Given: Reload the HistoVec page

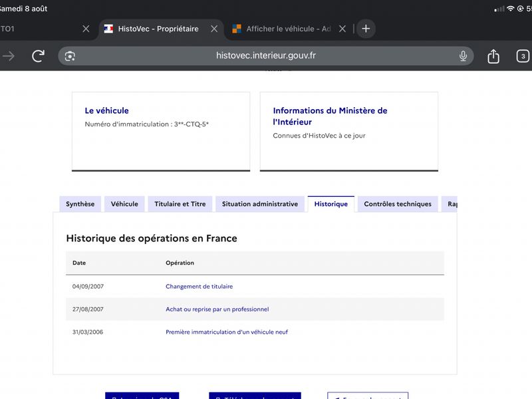Looking at the screenshot, I should [38, 56].
